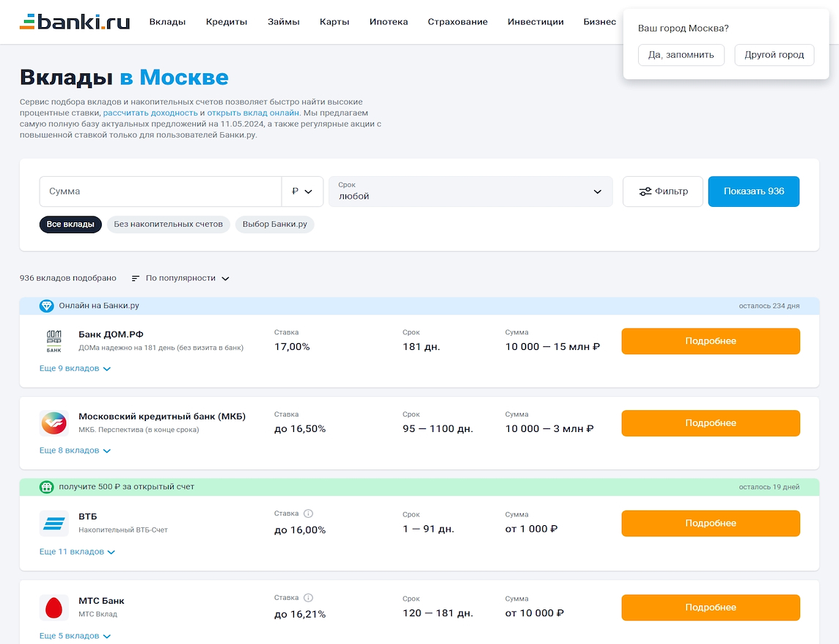Open the banki.ru logo homepage
The width and height of the screenshot is (839, 644).
[75, 21]
